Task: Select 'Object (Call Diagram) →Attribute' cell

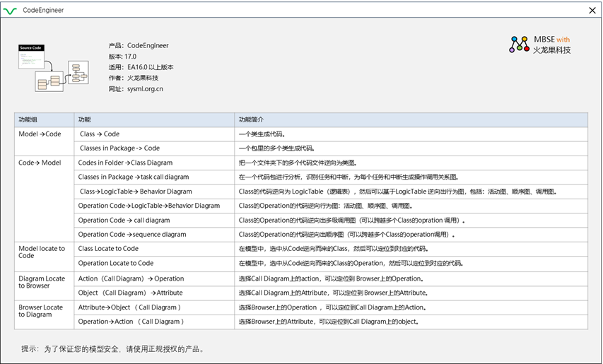Action: [154, 293]
